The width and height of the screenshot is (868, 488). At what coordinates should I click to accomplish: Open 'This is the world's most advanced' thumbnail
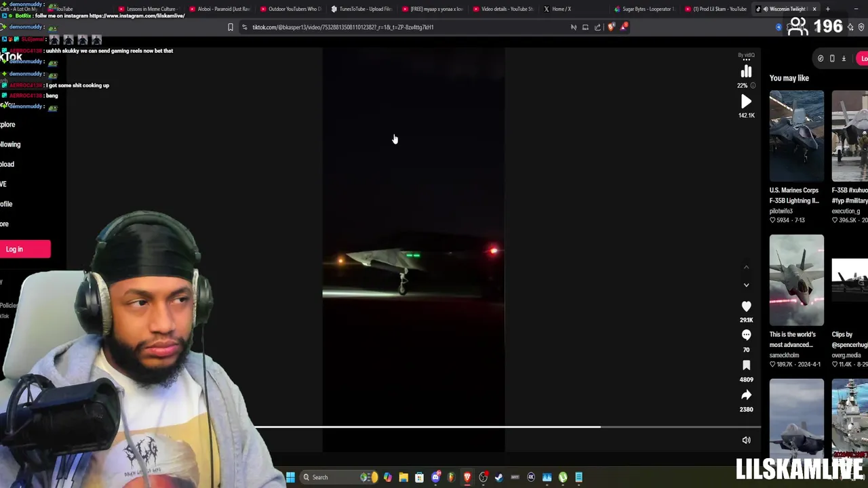pos(797,280)
